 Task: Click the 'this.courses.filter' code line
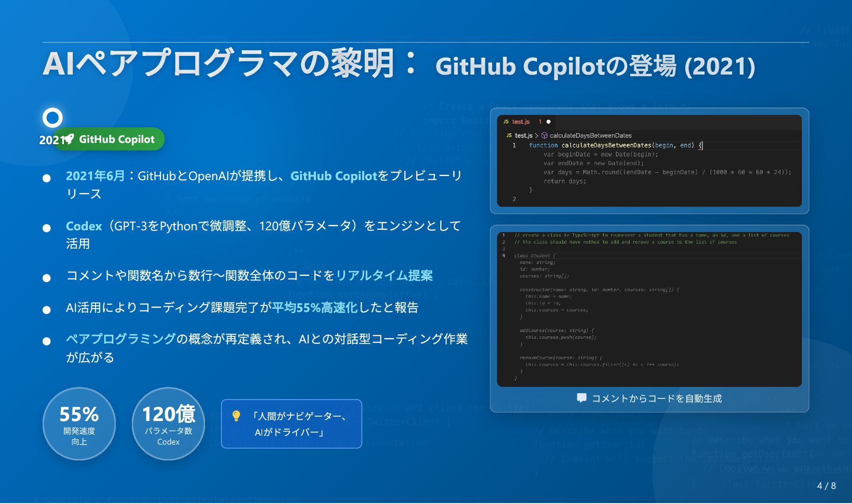[602, 364]
